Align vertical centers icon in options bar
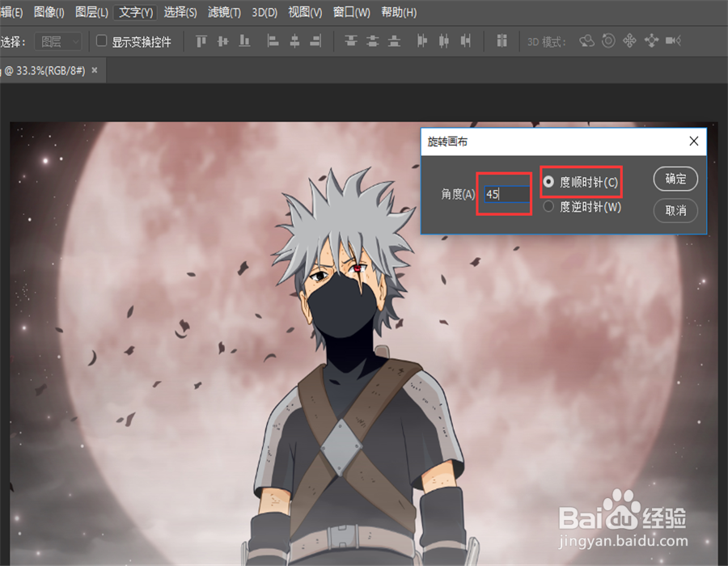Image resolution: width=728 pixels, height=566 pixels. (223, 41)
